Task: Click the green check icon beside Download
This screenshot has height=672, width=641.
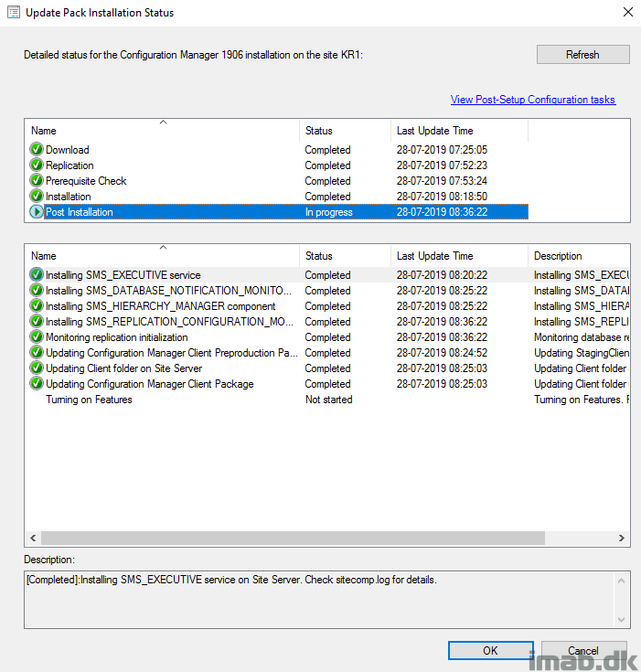Action: tap(37, 150)
